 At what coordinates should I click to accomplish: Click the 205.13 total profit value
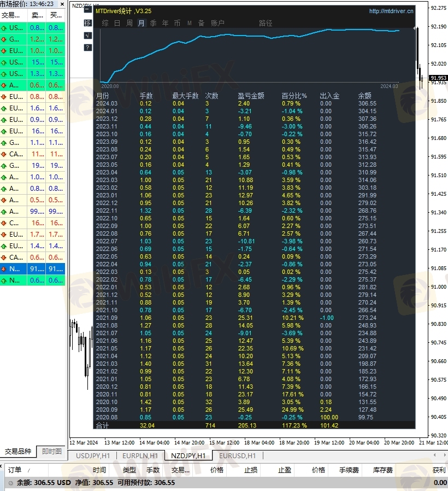(x=247, y=425)
